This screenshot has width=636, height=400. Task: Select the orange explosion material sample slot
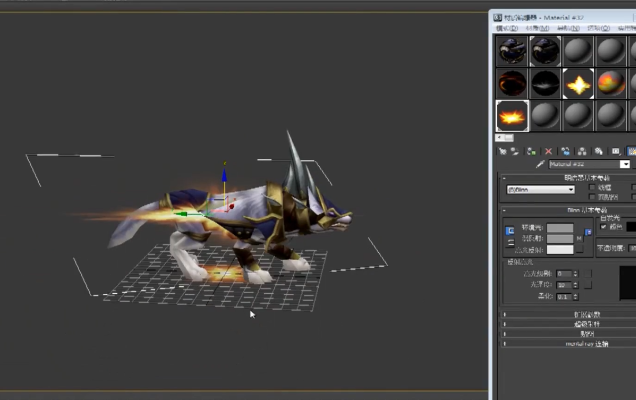coord(512,116)
